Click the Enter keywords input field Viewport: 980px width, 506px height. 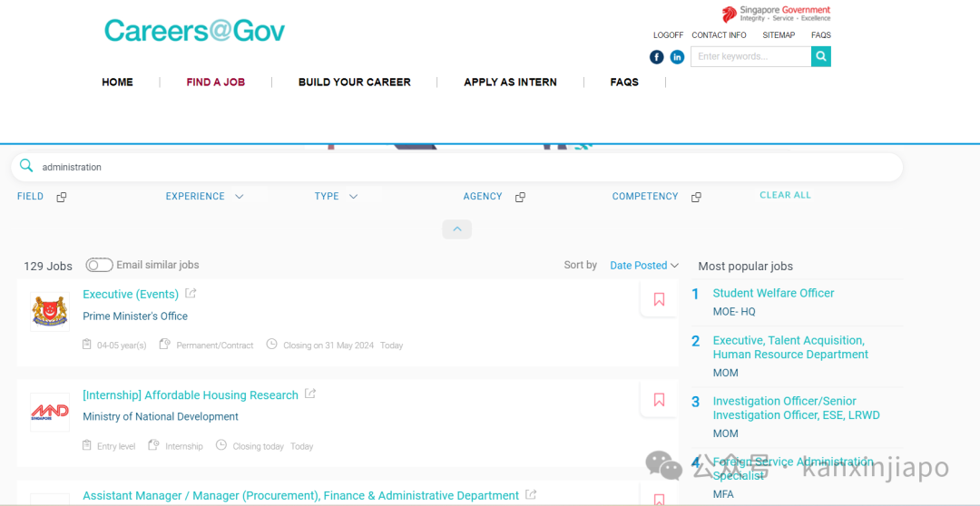point(750,56)
